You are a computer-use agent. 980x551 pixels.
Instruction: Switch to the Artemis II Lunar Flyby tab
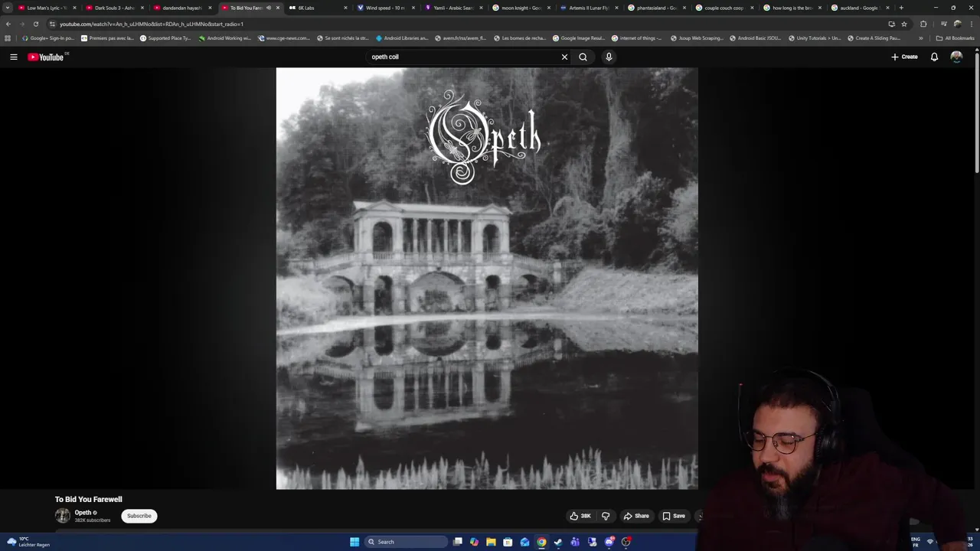[589, 8]
